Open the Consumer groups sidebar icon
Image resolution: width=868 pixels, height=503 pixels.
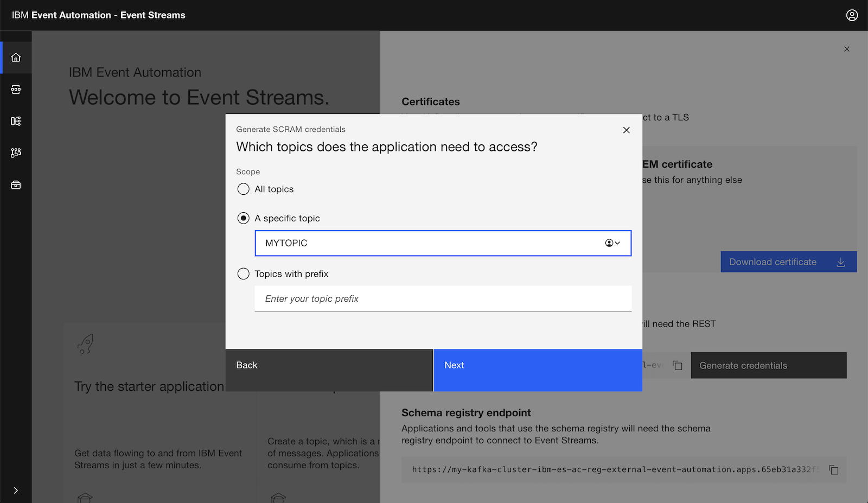click(x=16, y=153)
